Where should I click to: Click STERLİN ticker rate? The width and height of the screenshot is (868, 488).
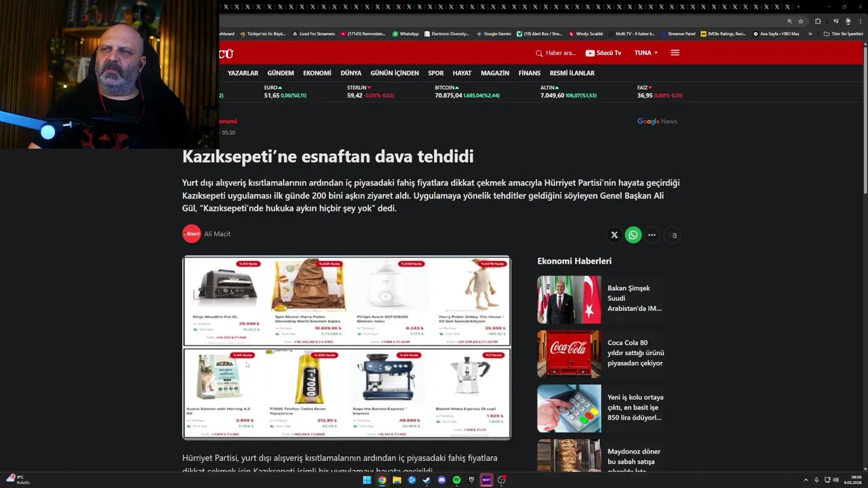click(x=355, y=96)
